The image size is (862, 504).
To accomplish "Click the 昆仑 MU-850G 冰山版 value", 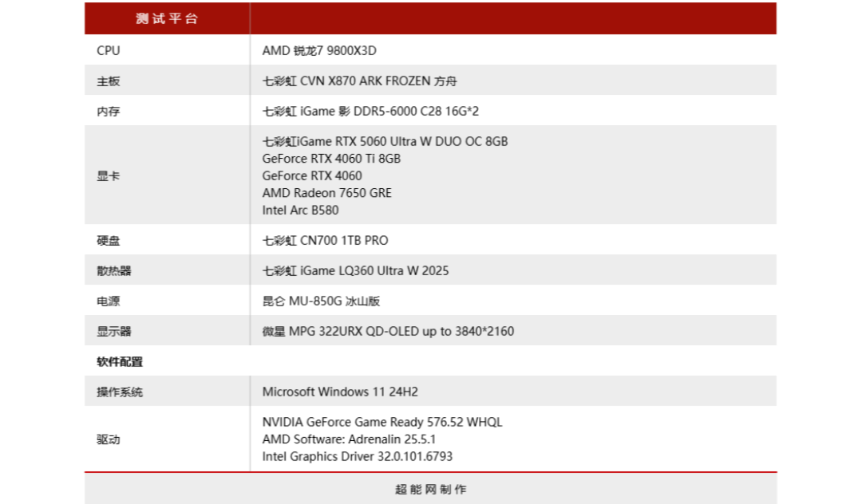I will click(x=321, y=301).
